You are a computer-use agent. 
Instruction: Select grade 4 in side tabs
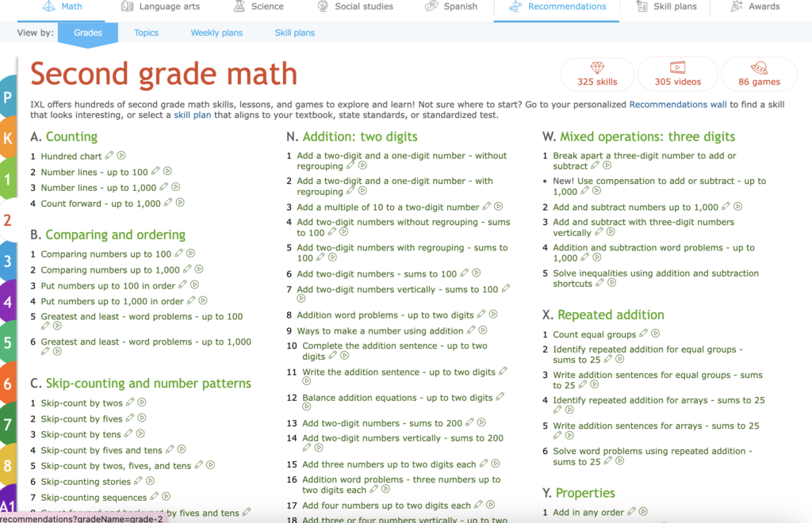pyautogui.click(x=8, y=302)
